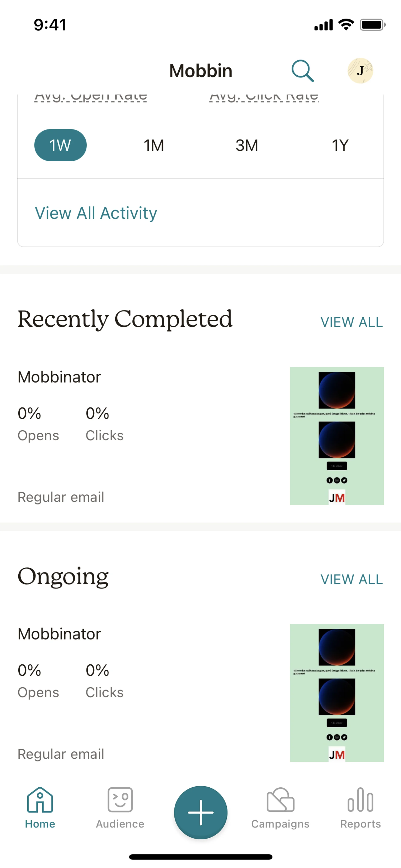Tap the search magnifier icon
Viewport: 401px width, 868px height.
click(302, 71)
